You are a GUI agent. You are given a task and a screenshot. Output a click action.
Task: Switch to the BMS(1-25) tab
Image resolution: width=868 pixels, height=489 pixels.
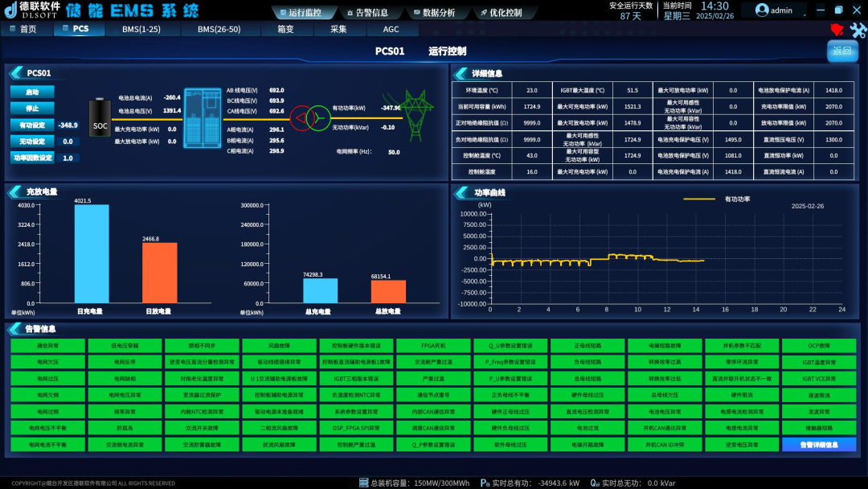click(x=141, y=29)
